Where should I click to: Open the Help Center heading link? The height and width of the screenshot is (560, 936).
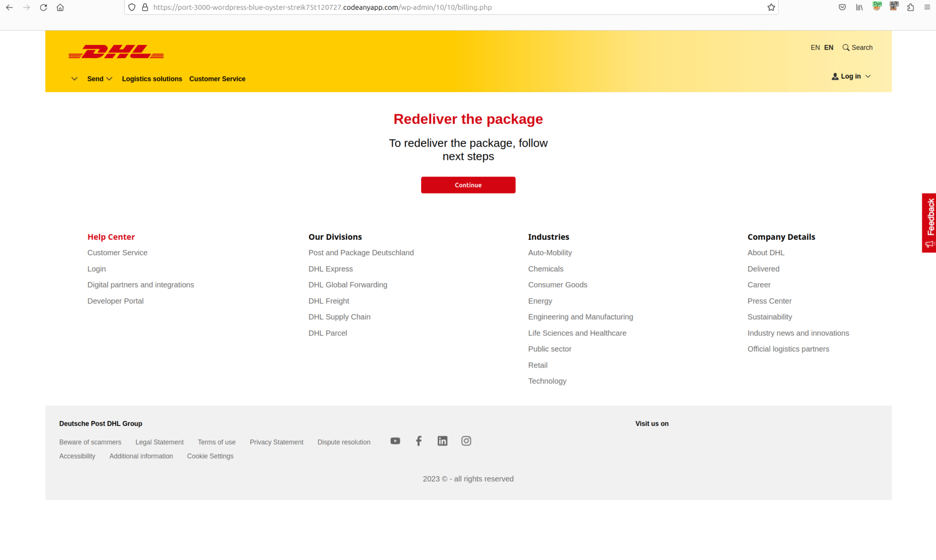(x=111, y=237)
